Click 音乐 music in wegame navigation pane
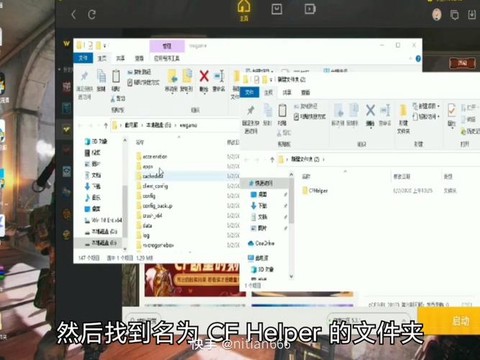The height and width of the screenshot is (360, 480). coord(93,198)
